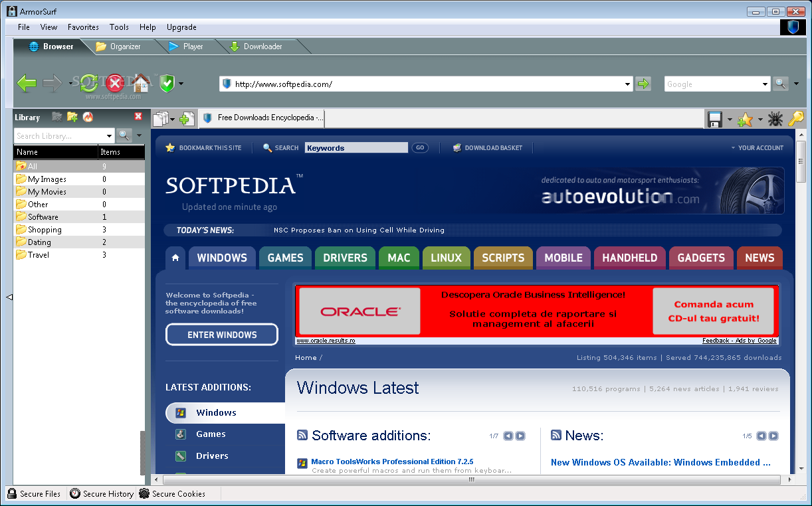The height and width of the screenshot is (506, 812).
Task: Expand the save icon dropdown arrow
Action: point(730,120)
